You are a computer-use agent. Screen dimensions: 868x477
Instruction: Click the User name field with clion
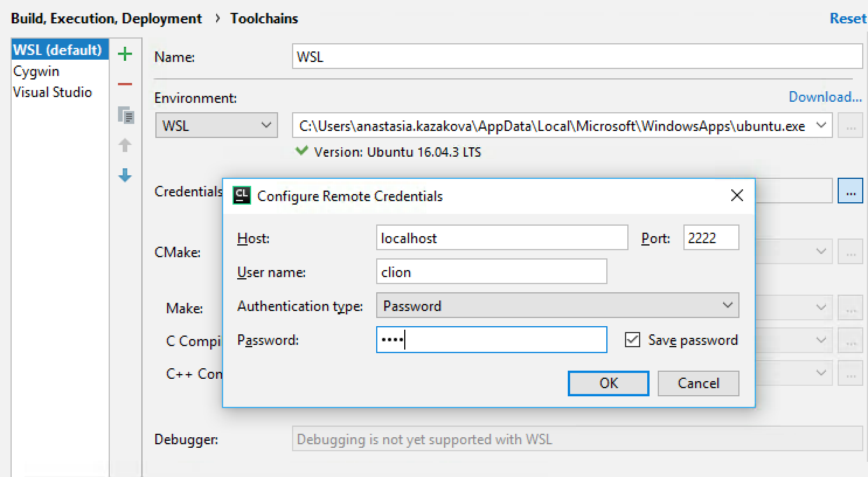click(x=491, y=271)
